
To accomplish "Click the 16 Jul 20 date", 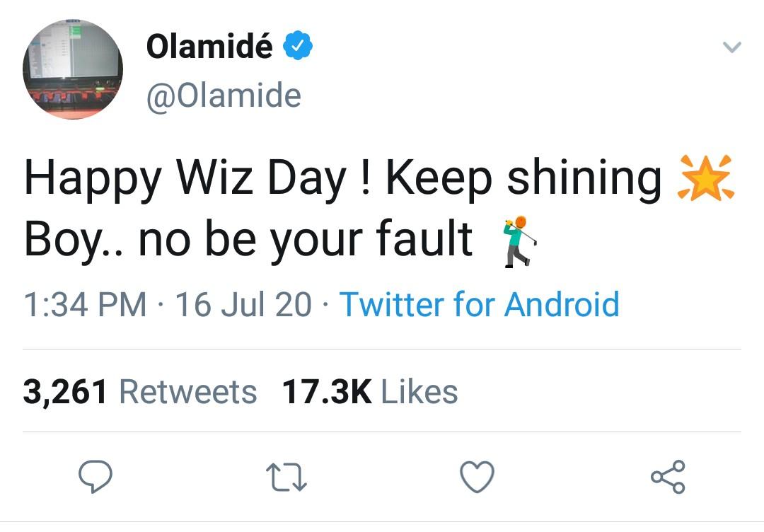I will pos(243,304).
